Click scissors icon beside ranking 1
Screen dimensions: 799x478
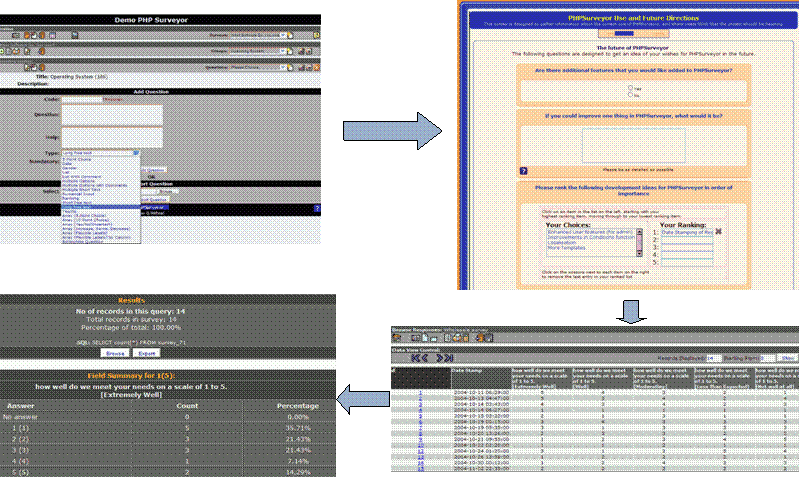pyautogui.click(x=717, y=231)
